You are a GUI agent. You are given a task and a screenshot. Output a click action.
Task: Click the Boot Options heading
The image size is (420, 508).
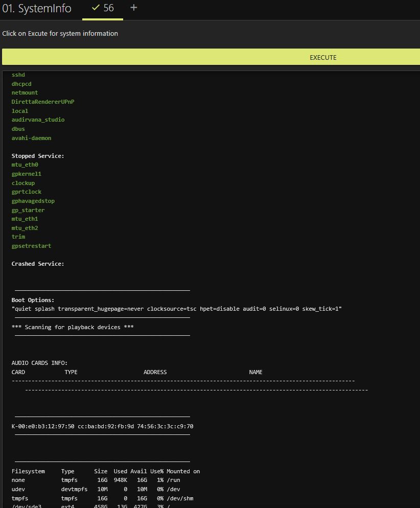point(33,300)
